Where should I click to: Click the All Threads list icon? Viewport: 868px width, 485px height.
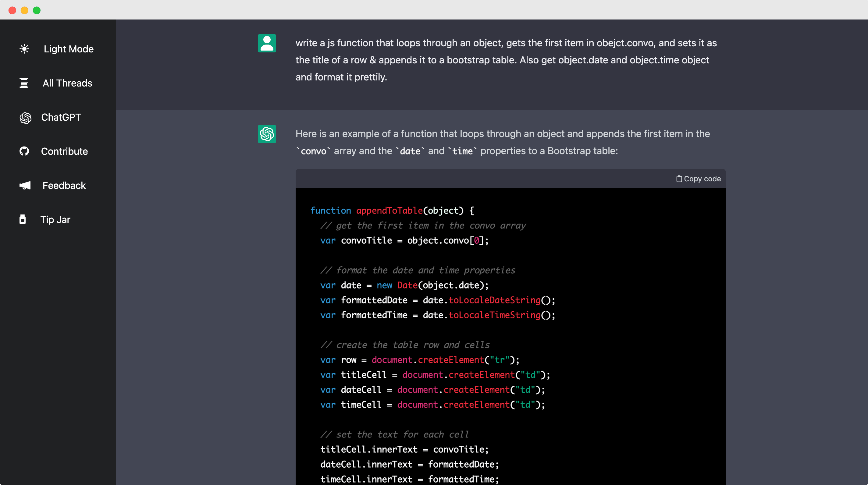pyautogui.click(x=24, y=83)
